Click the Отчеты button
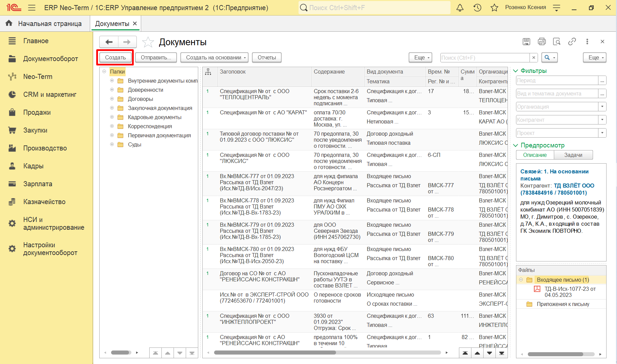Screen dimensions: 617x364 coord(267,58)
